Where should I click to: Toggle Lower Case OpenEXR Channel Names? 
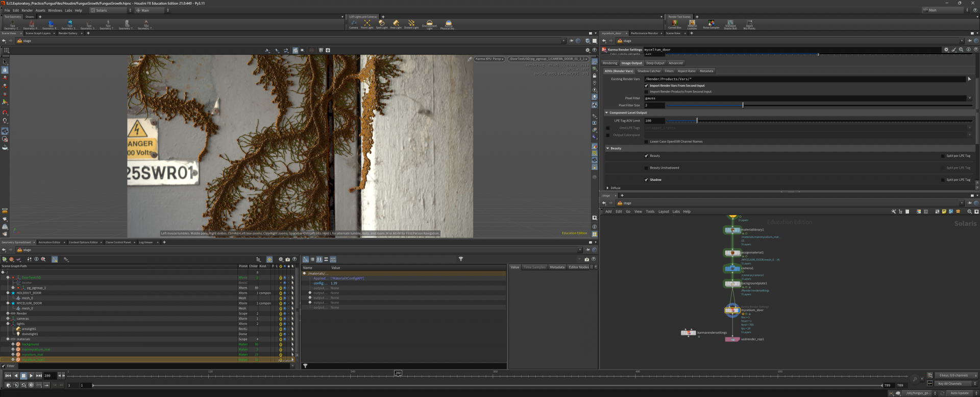647,142
